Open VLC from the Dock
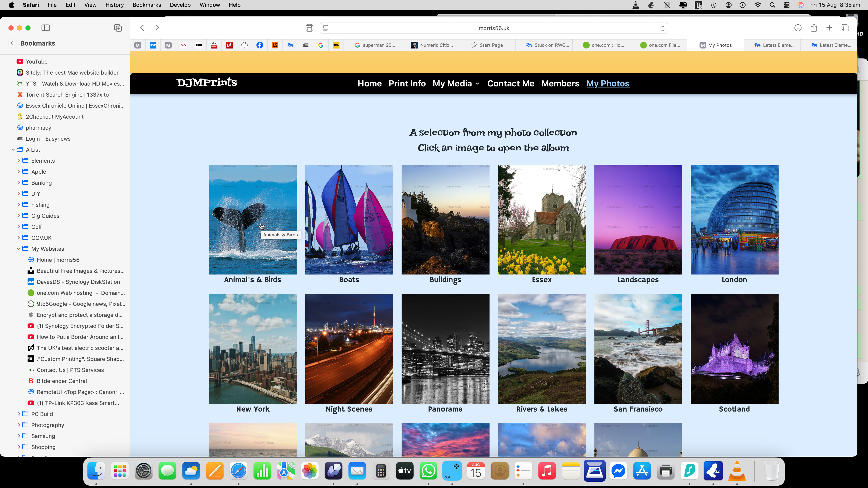868x488 pixels. [x=737, y=471]
